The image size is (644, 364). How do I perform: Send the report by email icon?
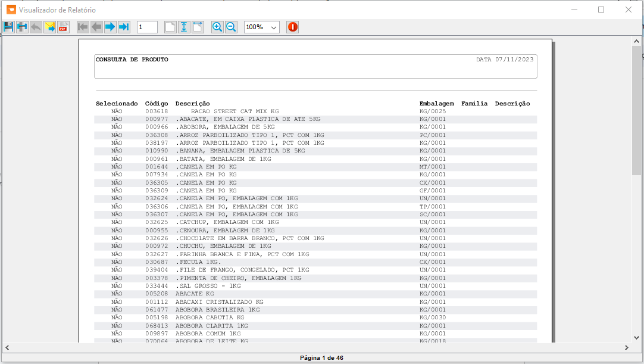tap(50, 27)
